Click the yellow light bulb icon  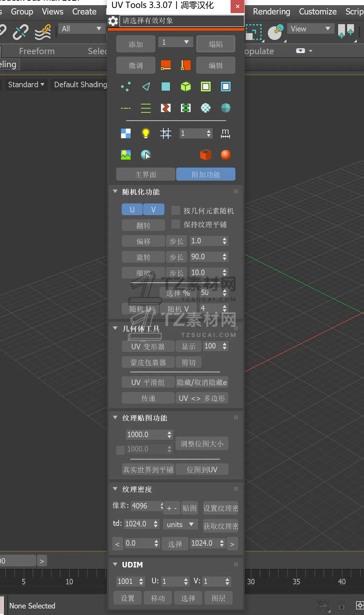[x=146, y=133]
